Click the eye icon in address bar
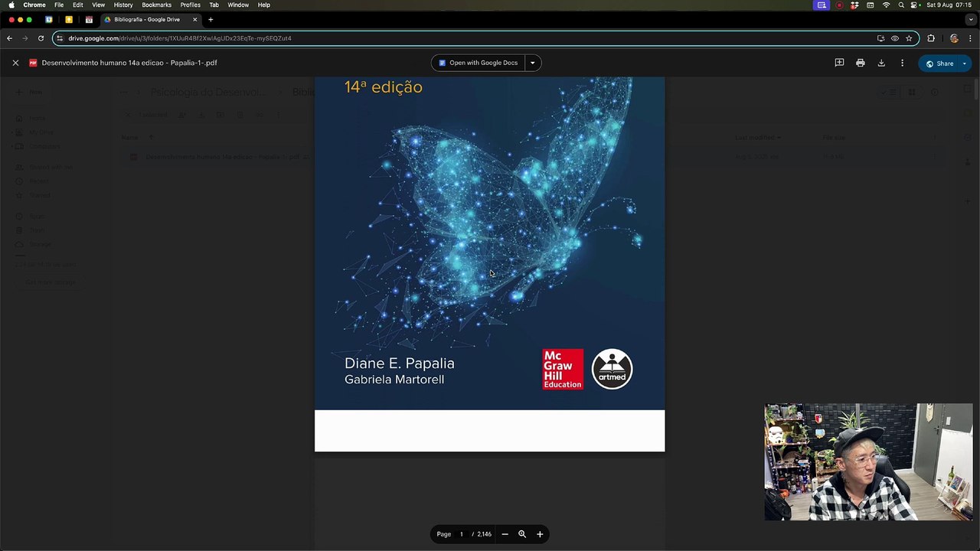Screen dimensions: 980x551 pyautogui.click(x=895, y=38)
